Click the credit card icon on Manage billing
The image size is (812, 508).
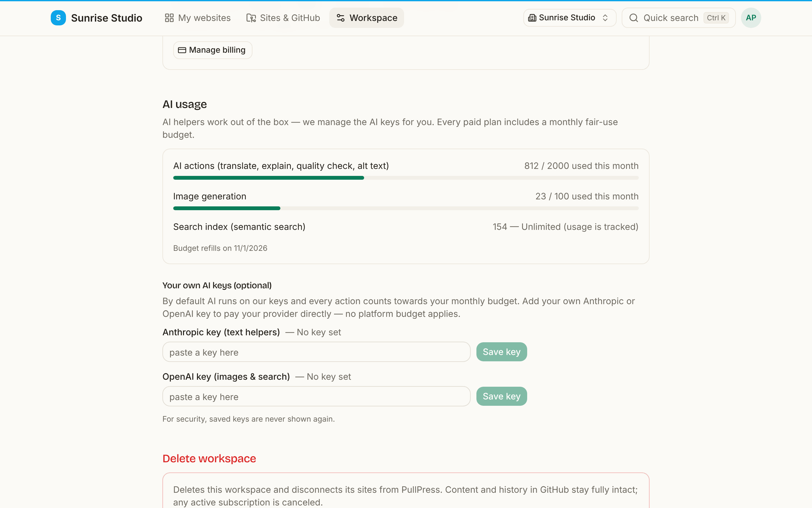pyautogui.click(x=182, y=50)
